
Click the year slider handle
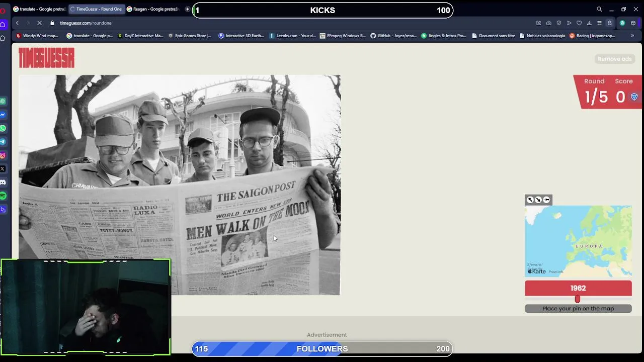pos(578,299)
